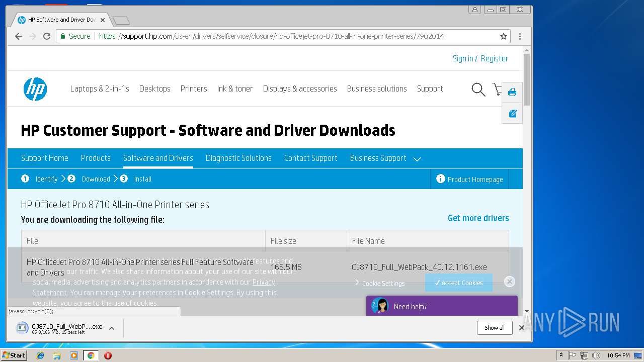This screenshot has width=644, height=362.
Task: Expand Cookie Settings
Action: (380, 283)
